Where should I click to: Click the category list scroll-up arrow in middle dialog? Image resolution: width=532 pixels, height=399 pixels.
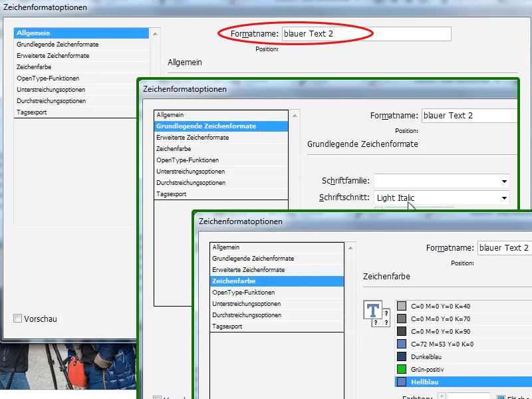295,116
